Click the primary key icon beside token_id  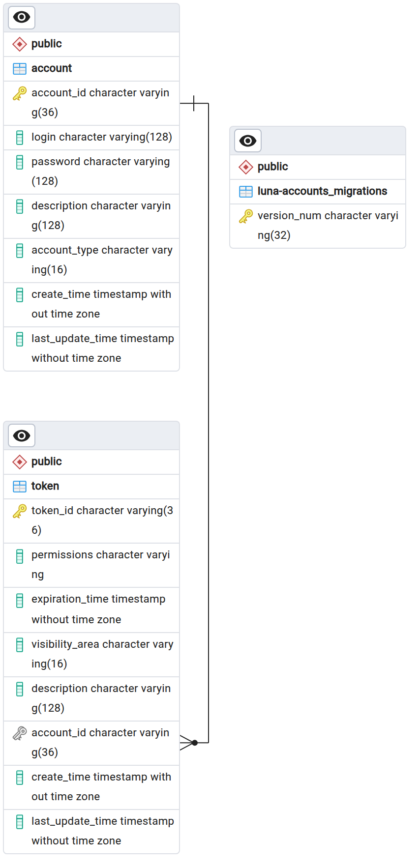pos(20,511)
